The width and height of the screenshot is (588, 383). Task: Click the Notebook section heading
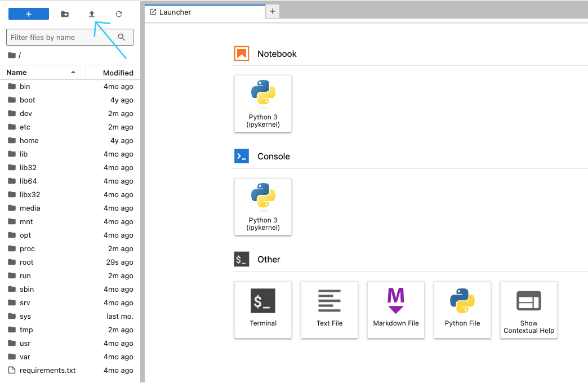click(x=277, y=54)
